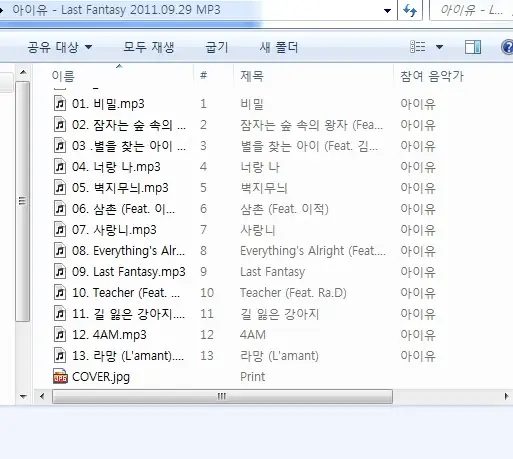Click the music icon of 03 .별을 찾는 아이 file
This screenshot has width=513, height=459.
click(x=60, y=145)
